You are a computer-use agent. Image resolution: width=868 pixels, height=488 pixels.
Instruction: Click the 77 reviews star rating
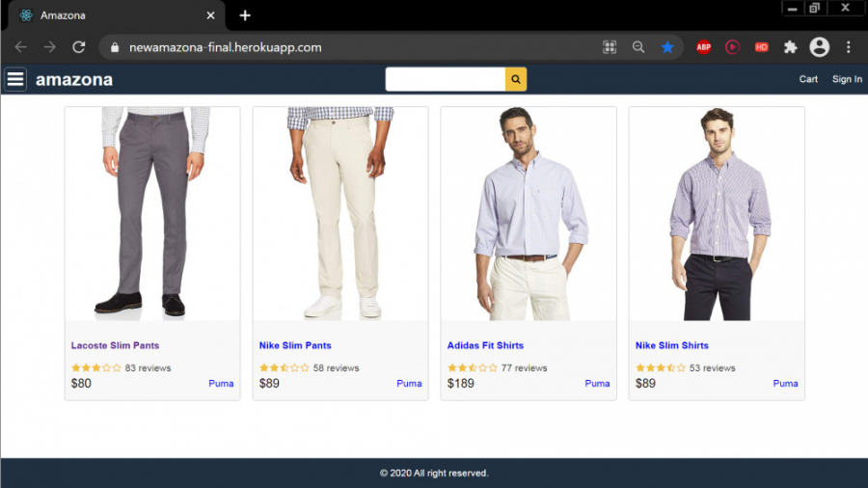coord(497,368)
